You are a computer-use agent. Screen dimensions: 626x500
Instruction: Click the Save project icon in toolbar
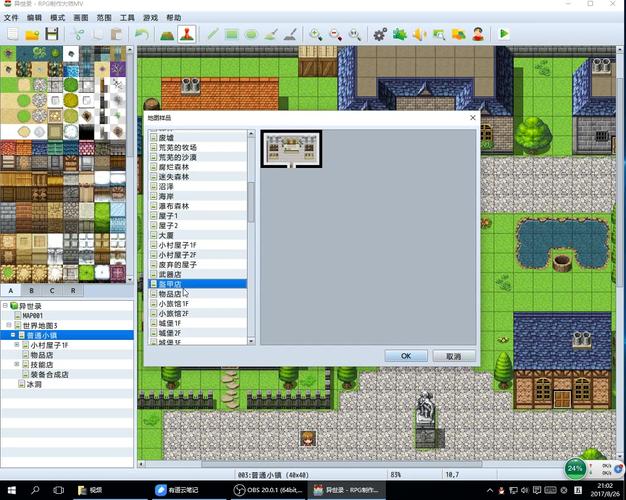pyautogui.click(x=53, y=34)
